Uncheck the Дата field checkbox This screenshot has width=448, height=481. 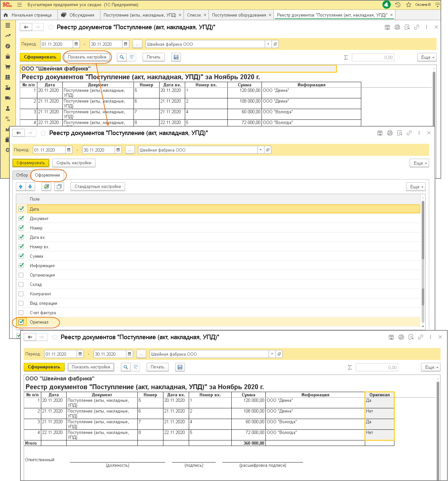coord(21,209)
